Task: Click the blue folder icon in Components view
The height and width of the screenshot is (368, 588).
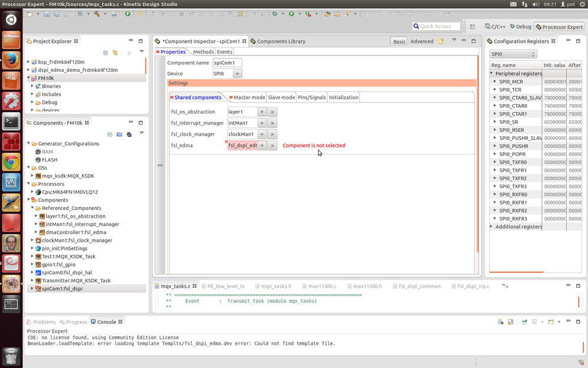Action: tap(119, 134)
